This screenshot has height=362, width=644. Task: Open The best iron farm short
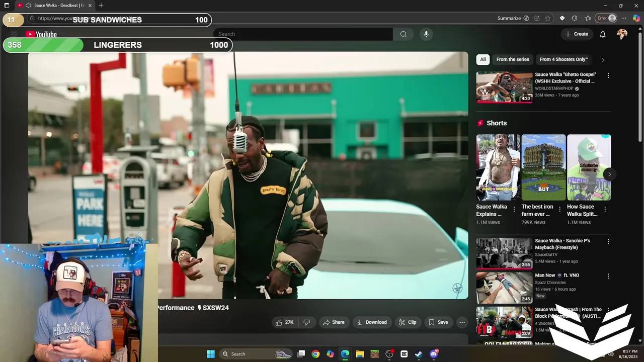click(543, 167)
